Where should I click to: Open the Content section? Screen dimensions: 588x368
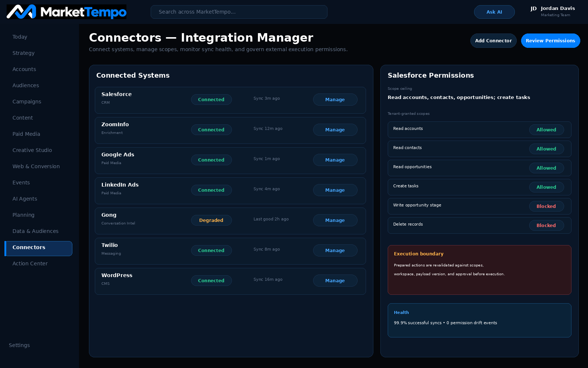pyautogui.click(x=23, y=118)
